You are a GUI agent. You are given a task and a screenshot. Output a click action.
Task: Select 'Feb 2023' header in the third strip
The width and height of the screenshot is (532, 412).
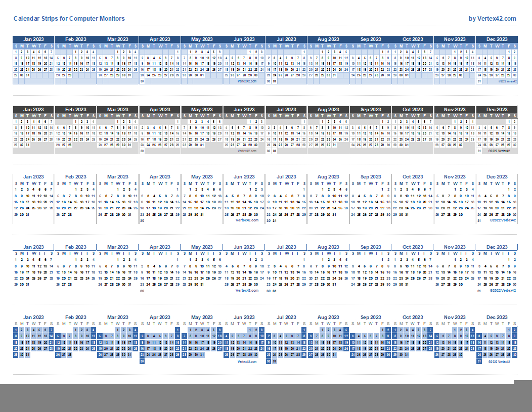tap(76, 176)
